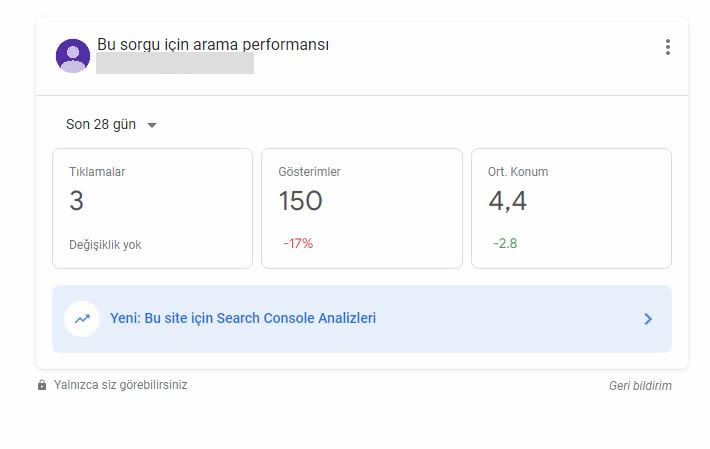Open Yeni: Bu site için Search Console Analizleri
This screenshot has width=710, height=449.
point(243,318)
